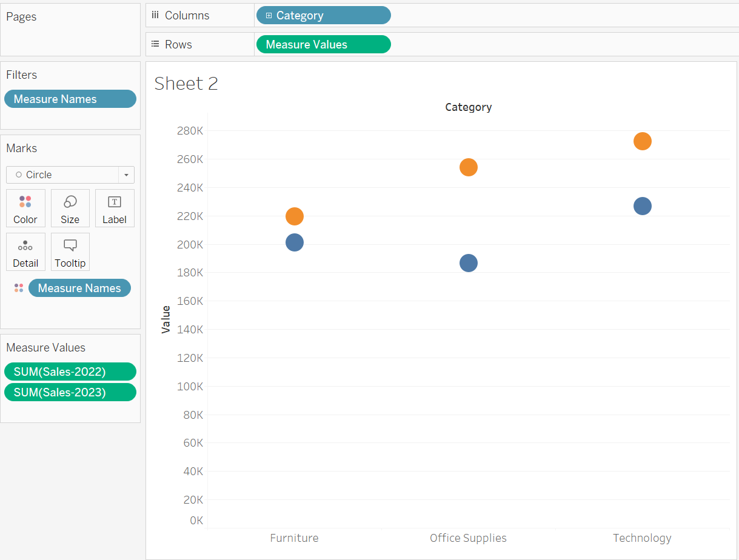Click the Furniture axis label
This screenshot has width=739, height=560.
click(x=294, y=538)
